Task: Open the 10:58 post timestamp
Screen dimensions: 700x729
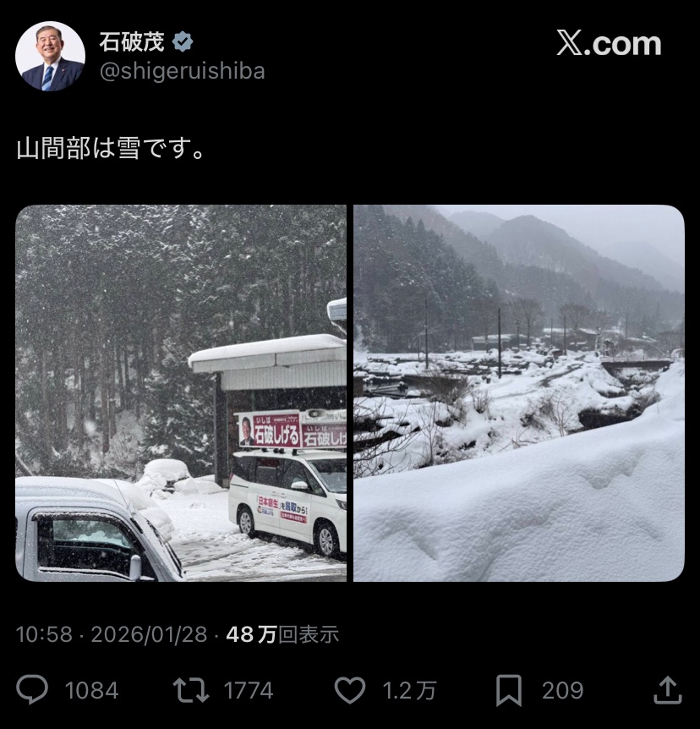Action: [44, 634]
